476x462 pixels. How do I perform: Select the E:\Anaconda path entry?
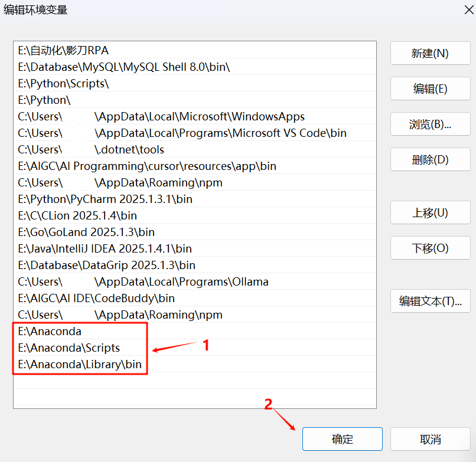pyautogui.click(x=50, y=332)
